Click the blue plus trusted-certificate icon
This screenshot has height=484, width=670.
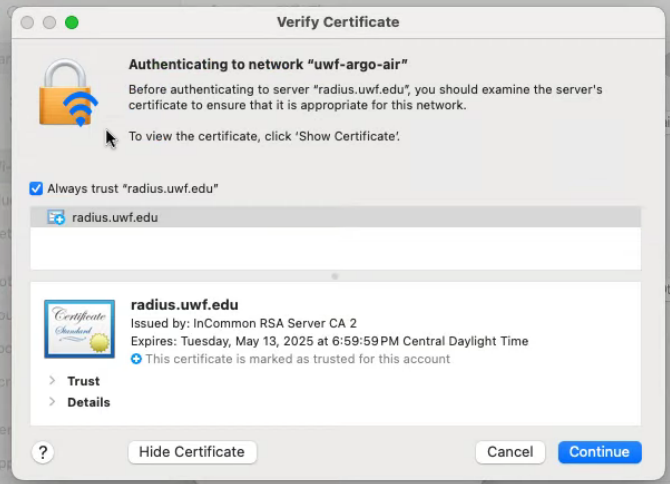coord(136,359)
